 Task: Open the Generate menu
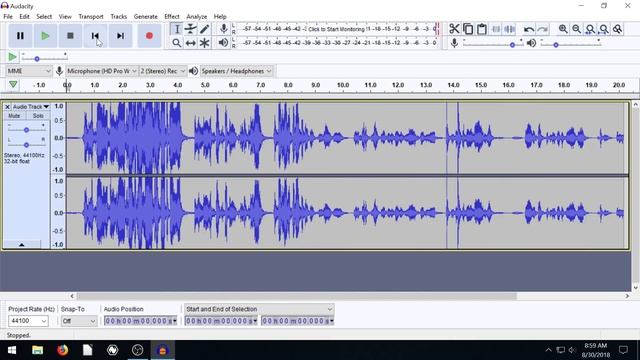pos(146,16)
